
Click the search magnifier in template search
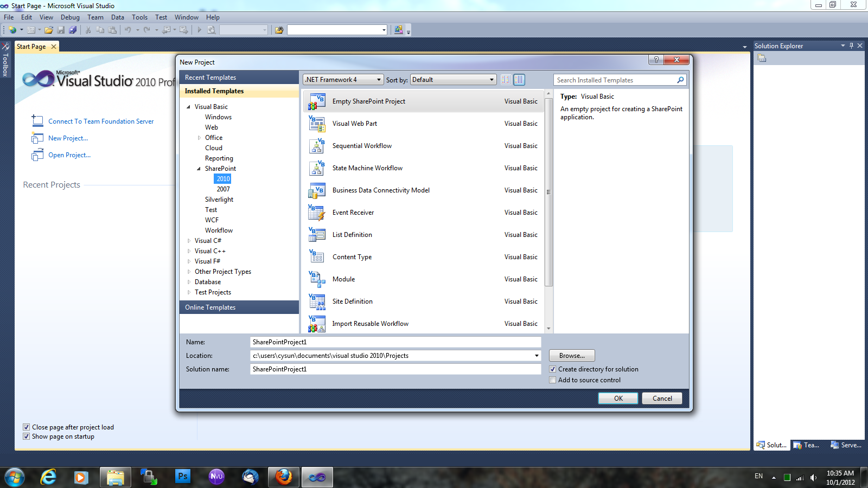pyautogui.click(x=680, y=80)
